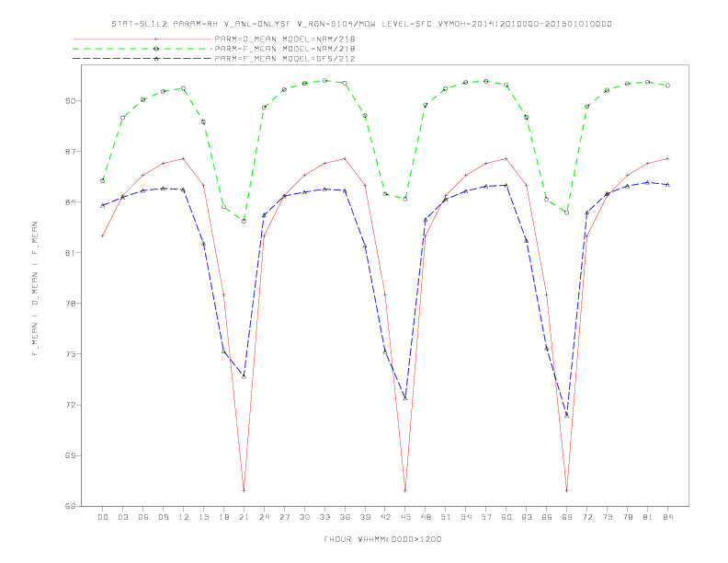Click the y-axis tick label 90
This screenshot has height=563, width=728.
[69, 101]
